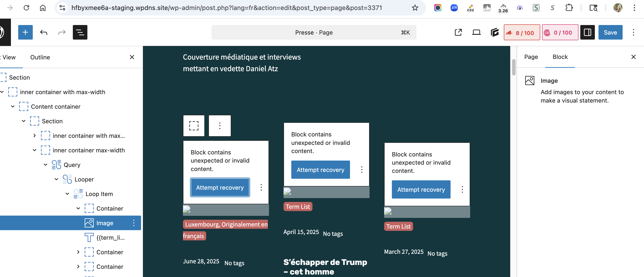The image size is (644, 277).
Task: Click the Luxembourg, Originalement en français tag
Action: point(226,230)
